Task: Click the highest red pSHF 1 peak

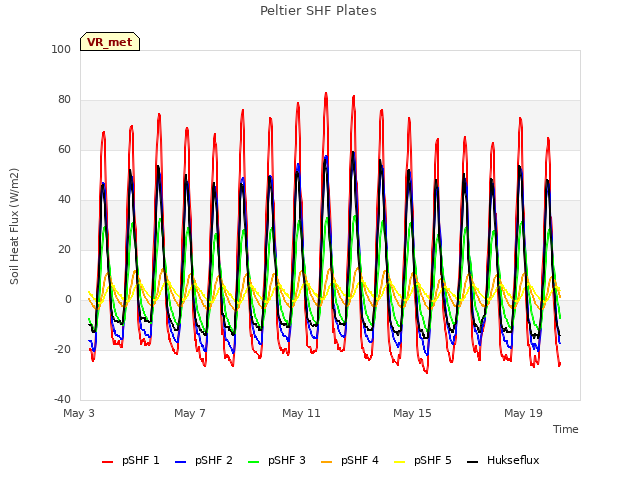Action: pos(326,93)
